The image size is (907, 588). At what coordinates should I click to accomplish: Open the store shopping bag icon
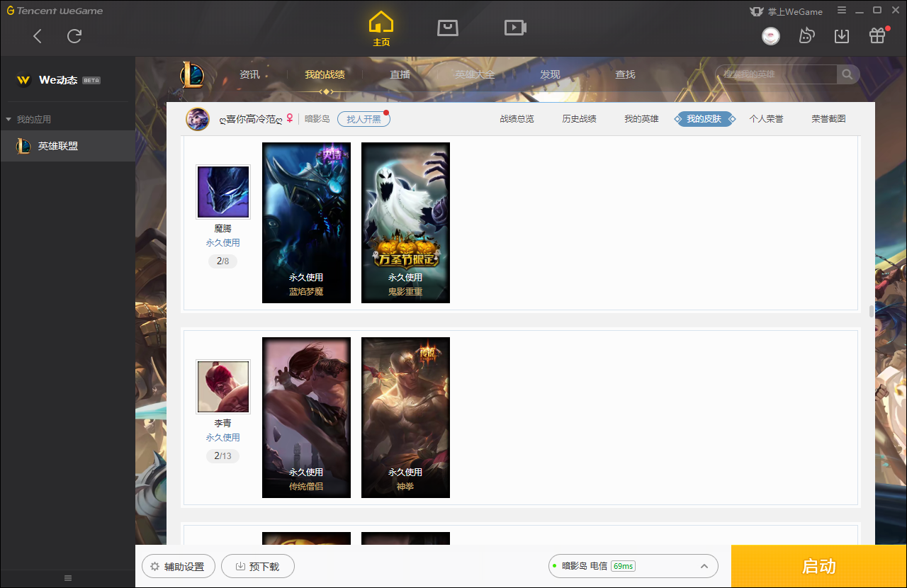[x=447, y=28]
